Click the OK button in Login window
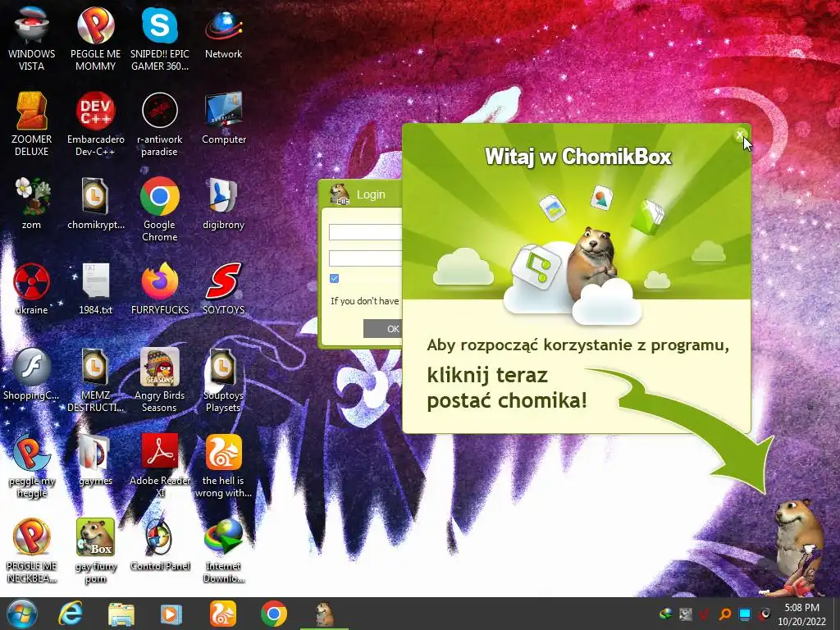 tap(382, 328)
